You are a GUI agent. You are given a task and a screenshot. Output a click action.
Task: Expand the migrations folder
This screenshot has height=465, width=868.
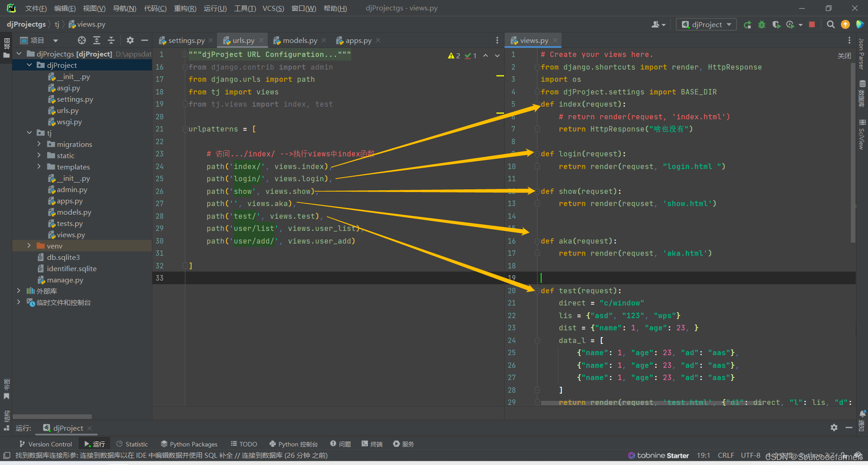39,144
